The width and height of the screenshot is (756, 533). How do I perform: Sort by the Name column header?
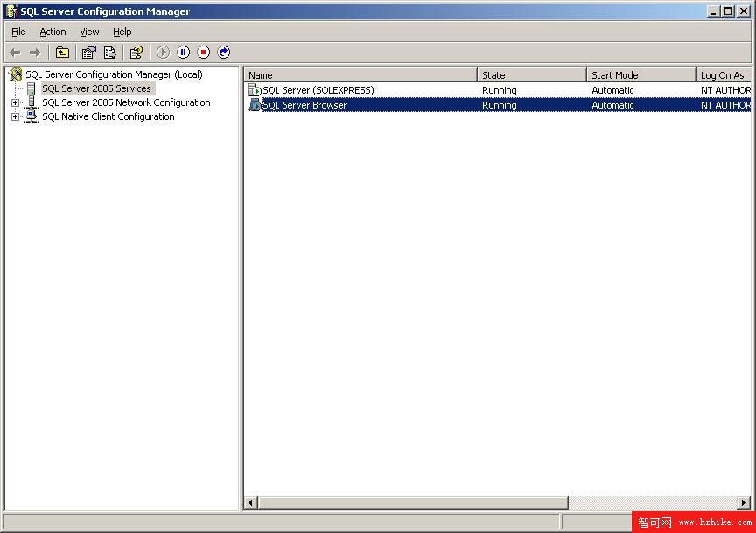(360, 75)
